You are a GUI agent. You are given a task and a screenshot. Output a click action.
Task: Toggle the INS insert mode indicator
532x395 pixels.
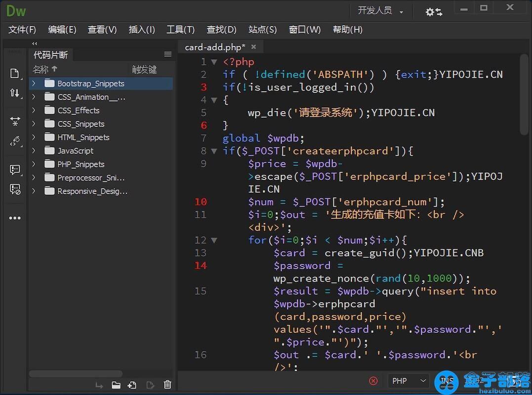coord(446,381)
